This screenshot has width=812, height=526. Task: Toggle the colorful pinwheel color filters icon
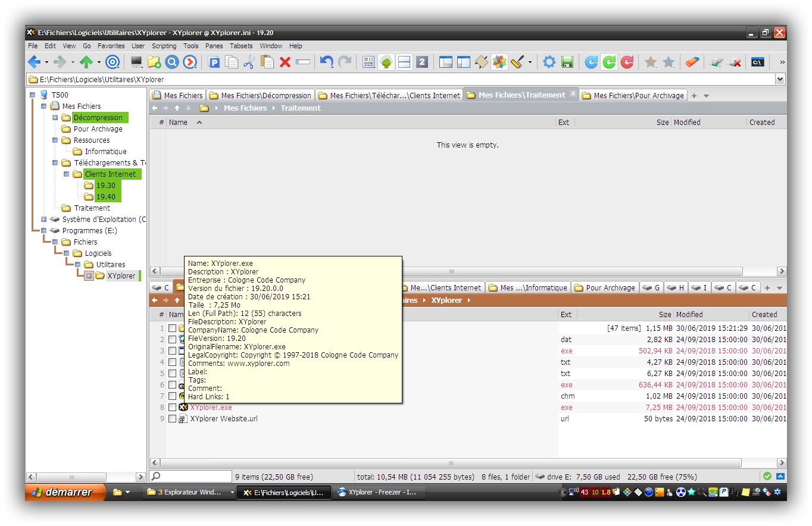[499, 61]
